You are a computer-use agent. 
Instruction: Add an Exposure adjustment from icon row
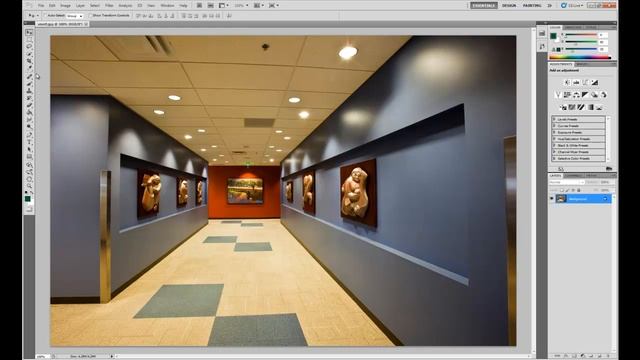[x=595, y=82]
